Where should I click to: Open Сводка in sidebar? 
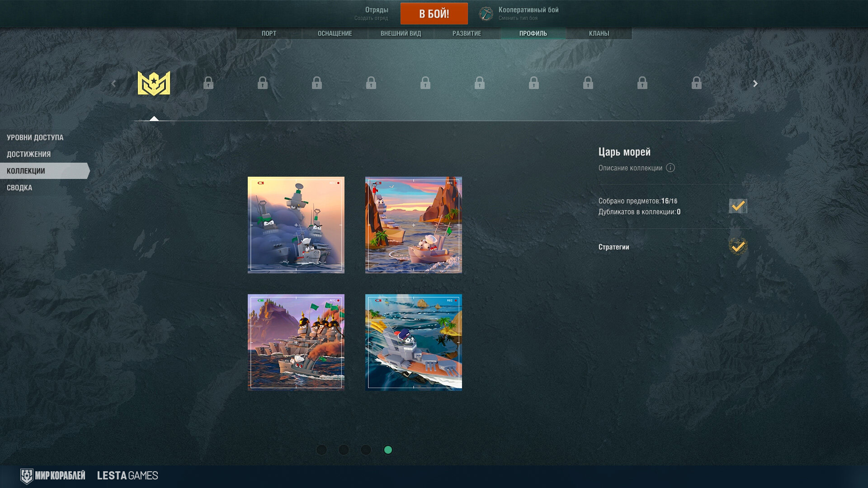(x=19, y=188)
